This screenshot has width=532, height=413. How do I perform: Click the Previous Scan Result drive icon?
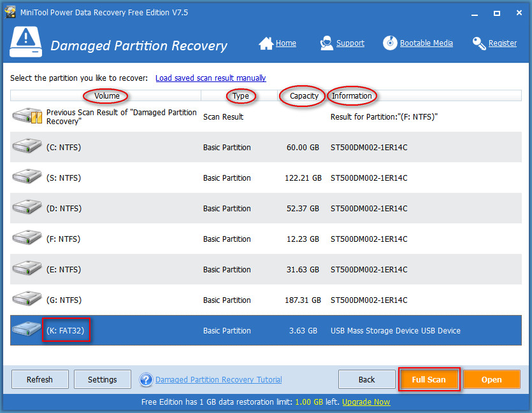click(27, 116)
